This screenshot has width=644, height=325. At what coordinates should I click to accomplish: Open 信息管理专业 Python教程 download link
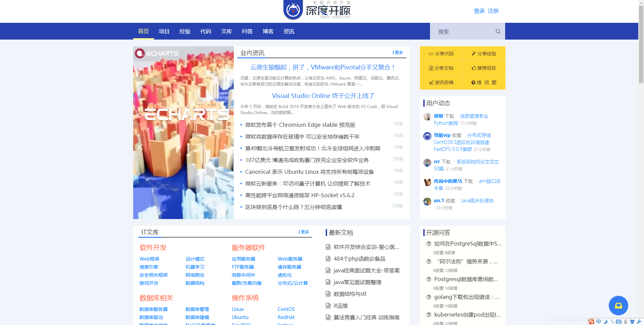click(461, 120)
